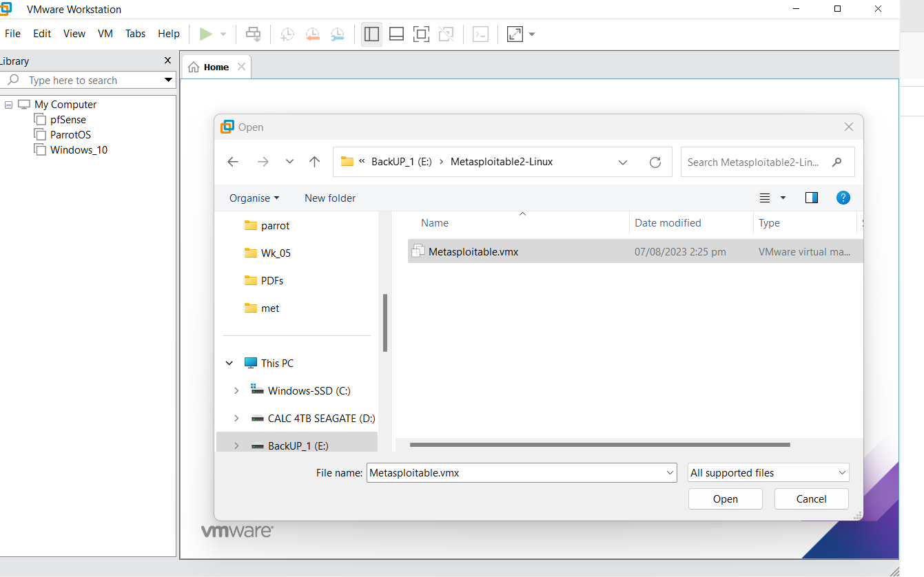Open the stretch display dropdown arrow
The image size is (924, 577).
(x=532, y=34)
